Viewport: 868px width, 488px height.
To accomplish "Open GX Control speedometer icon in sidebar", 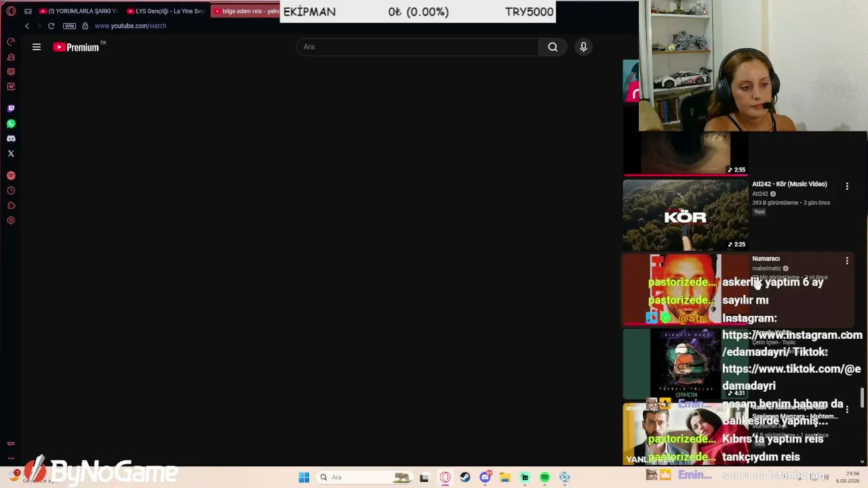I will coord(11,42).
